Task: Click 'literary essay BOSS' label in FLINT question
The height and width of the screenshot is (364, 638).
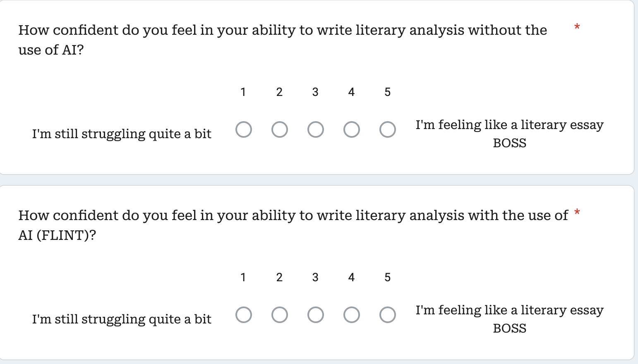Action: tap(509, 319)
